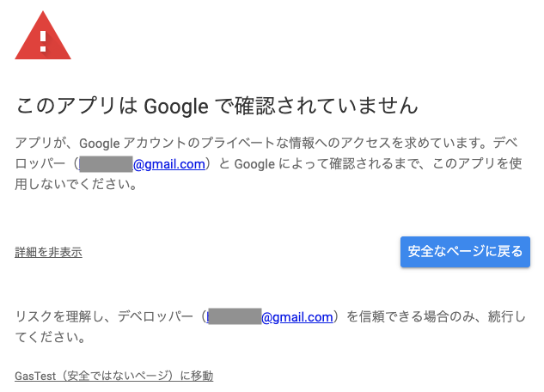Click the 安全なページに戻る button
Viewport: 544px width, 392px height.
coord(465,252)
